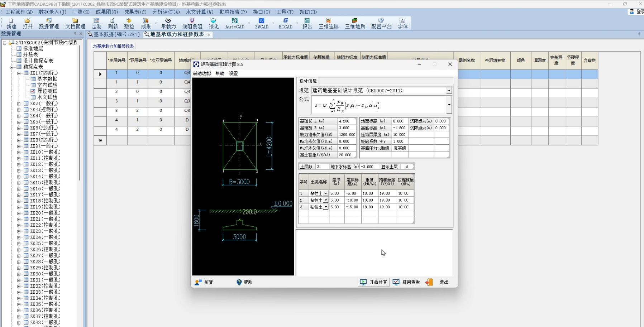644x327 pixels.
Task: Click the AutoCAD export icon
Action: click(235, 23)
